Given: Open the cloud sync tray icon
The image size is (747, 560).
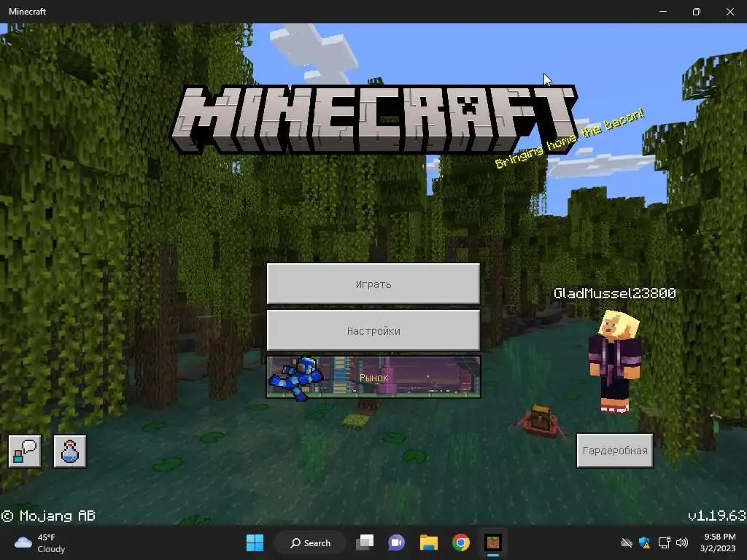Looking at the screenshot, I should pos(627,542).
